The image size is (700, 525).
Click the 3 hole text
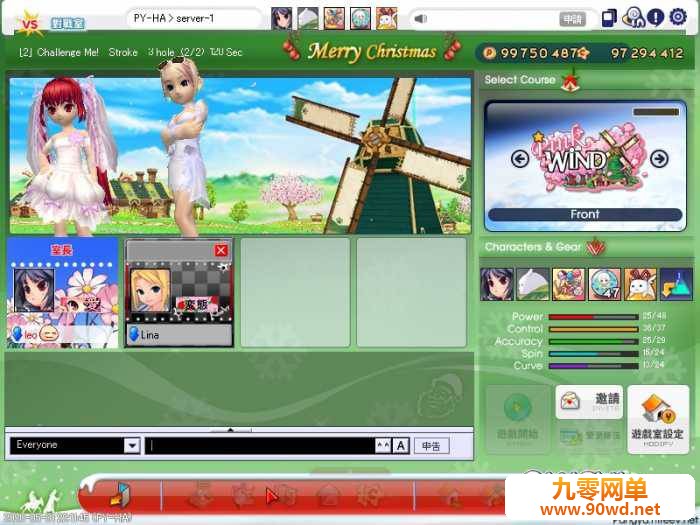pyautogui.click(x=161, y=52)
